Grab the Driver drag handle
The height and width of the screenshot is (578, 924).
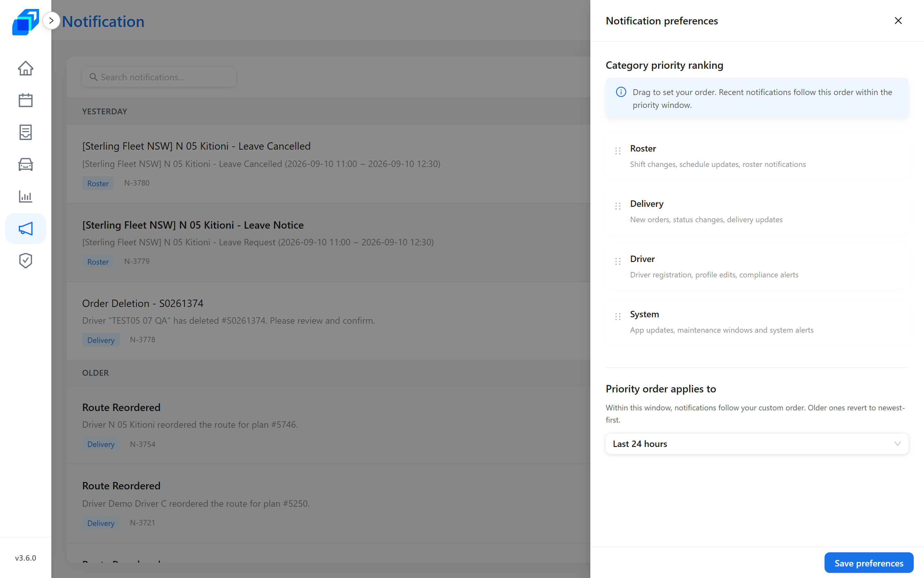618,261
